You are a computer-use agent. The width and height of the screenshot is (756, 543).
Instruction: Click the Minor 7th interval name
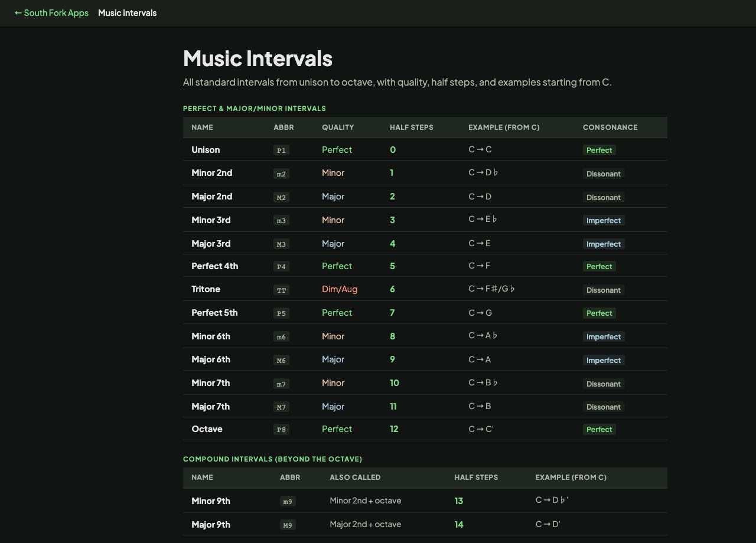coord(211,383)
